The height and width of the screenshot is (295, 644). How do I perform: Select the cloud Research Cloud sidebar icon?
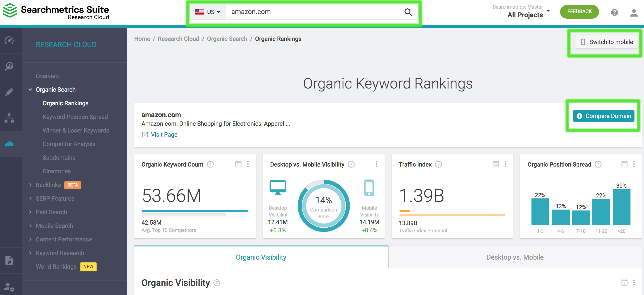[x=9, y=144]
